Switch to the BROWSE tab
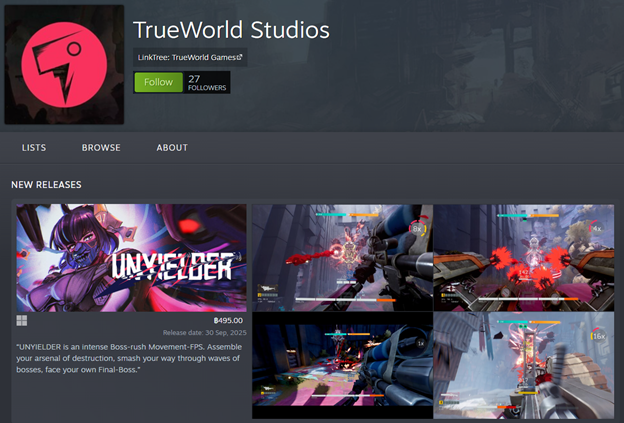The height and width of the screenshot is (423, 624). pyautogui.click(x=101, y=148)
